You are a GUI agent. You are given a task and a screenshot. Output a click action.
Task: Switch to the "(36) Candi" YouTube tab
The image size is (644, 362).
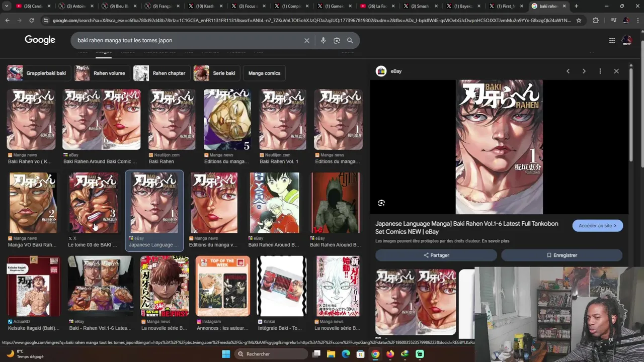[33, 6]
